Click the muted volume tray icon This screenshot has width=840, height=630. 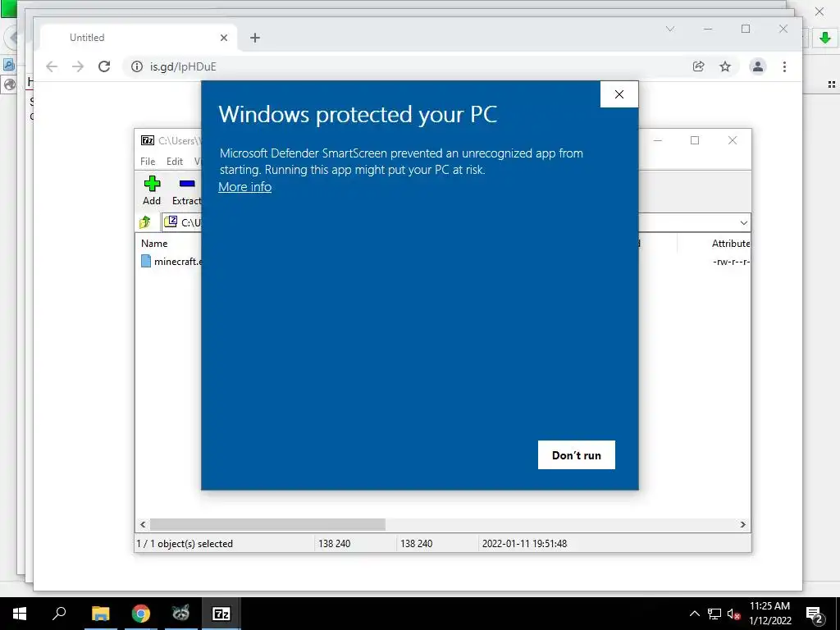[x=734, y=614]
